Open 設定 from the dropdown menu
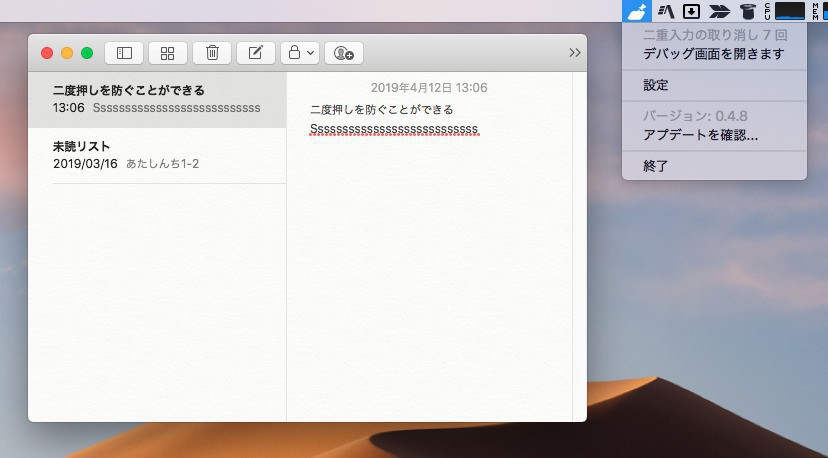828x458 pixels. (714, 85)
